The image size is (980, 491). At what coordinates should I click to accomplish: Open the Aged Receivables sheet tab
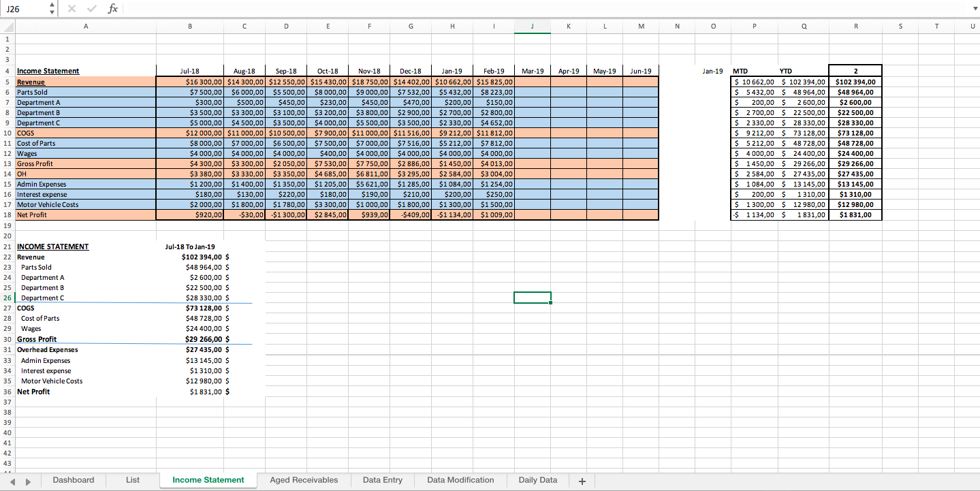coord(304,480)
